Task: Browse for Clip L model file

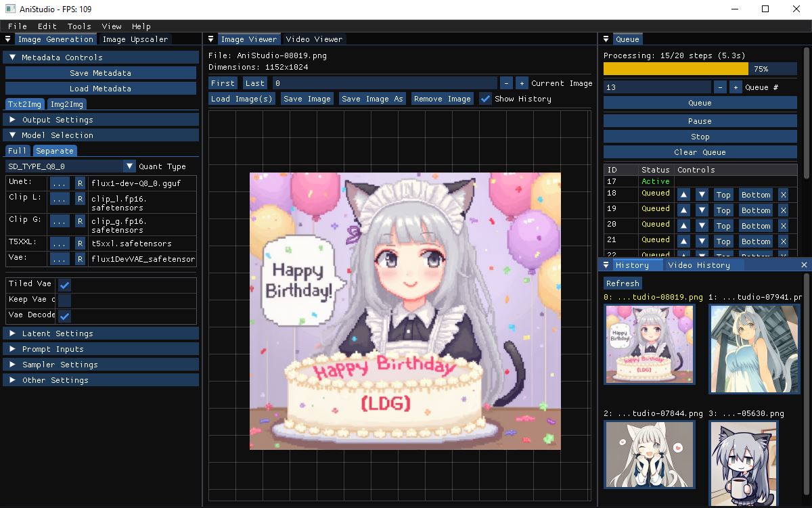Action: coord(60,199)
